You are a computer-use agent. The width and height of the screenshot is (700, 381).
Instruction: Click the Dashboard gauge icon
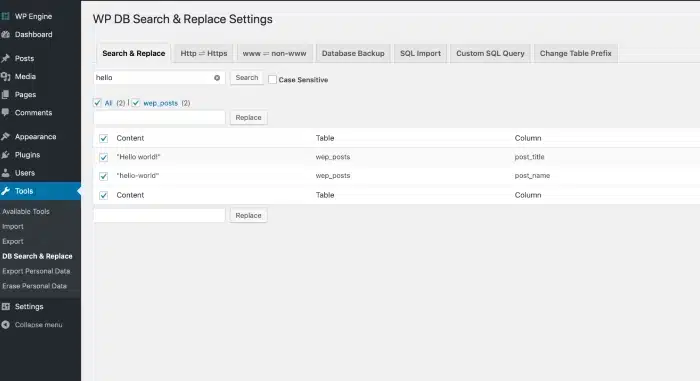click(x=5, y=34)
